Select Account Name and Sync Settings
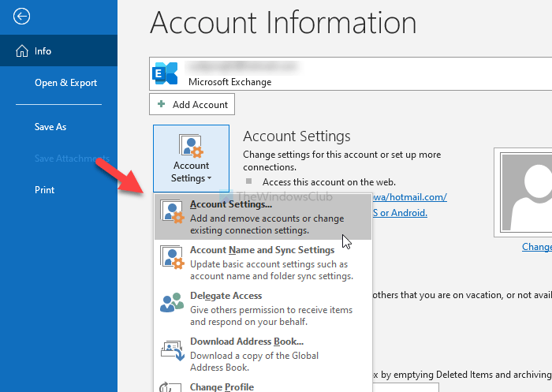The image size is (552, 392). (x=262, y=251)
